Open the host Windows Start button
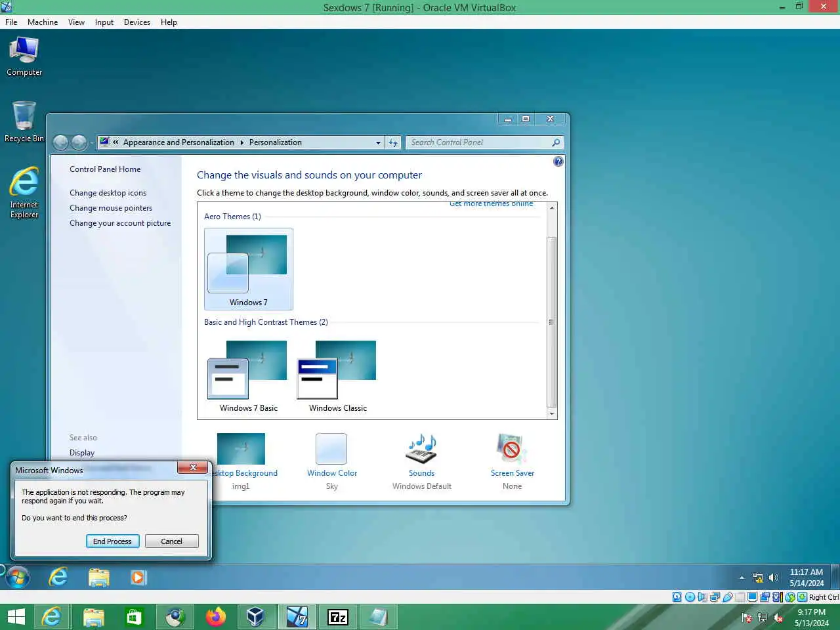The image size is (840, 630). tap(16, 617)
